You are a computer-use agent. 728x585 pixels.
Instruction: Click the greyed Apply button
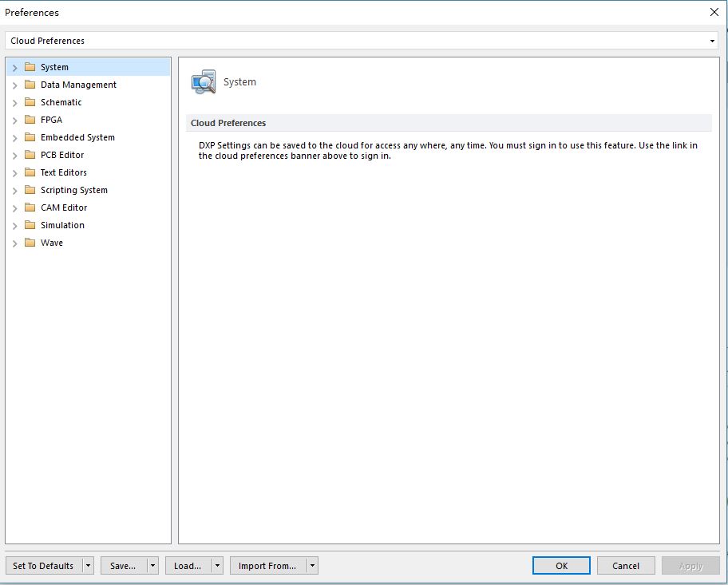[x=690, y=566]
